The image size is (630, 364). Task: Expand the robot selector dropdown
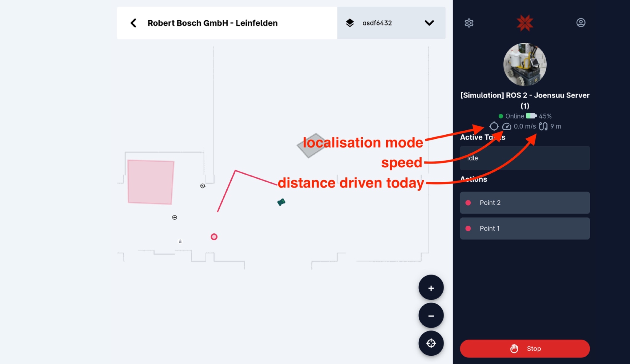[x=429, y=23]
